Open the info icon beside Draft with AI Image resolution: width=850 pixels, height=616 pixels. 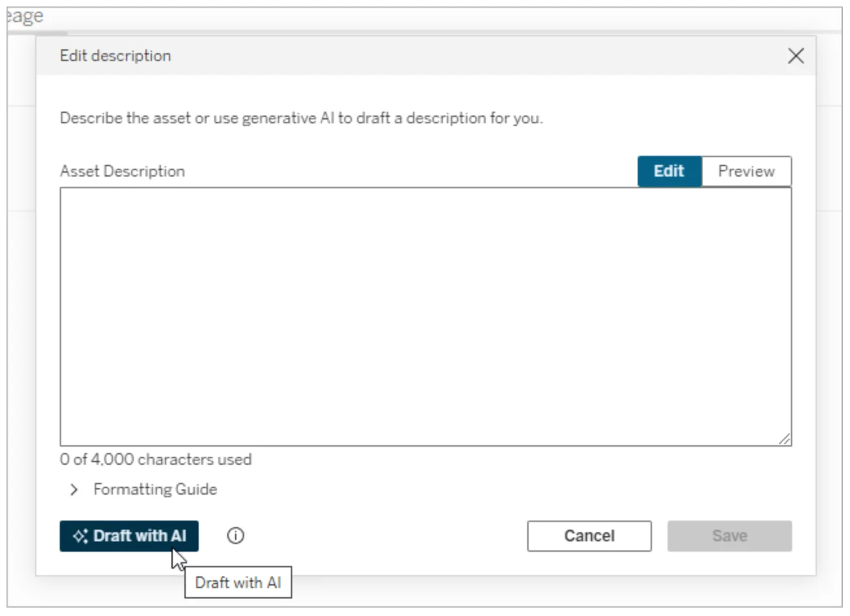(x=236, y=536)
